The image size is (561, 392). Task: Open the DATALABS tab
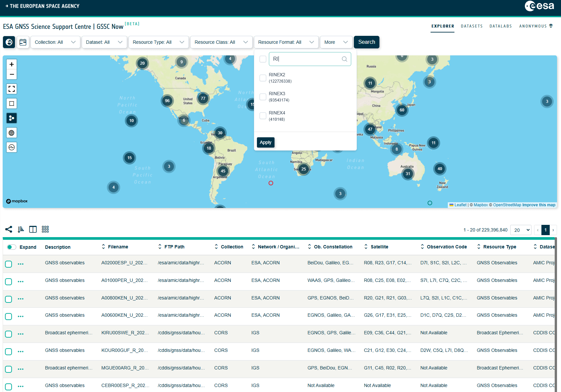(501, 26)
